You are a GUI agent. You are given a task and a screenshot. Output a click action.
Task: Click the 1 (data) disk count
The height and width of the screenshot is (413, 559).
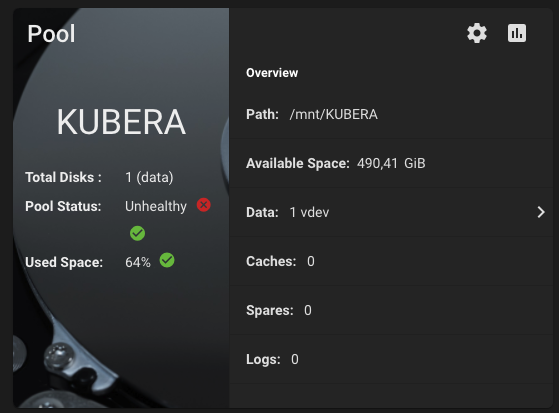click(x=149, y=177)
